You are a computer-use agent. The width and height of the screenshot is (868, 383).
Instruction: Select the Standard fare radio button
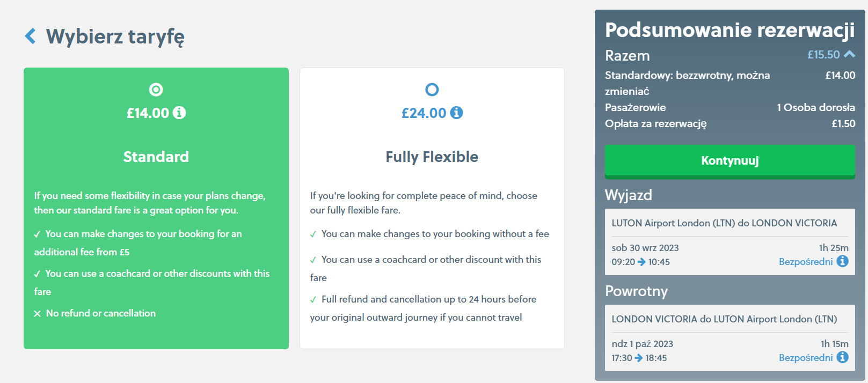click(x=156, y=90)
